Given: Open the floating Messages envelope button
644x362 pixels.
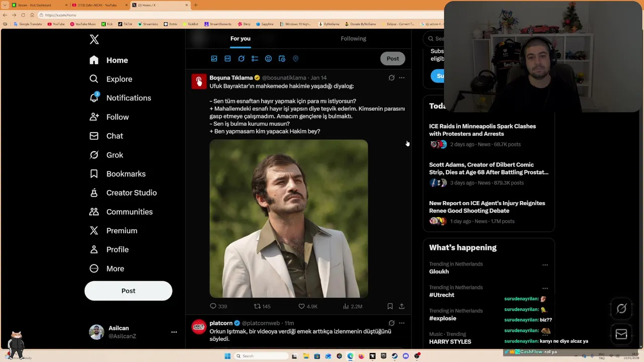Looking at the screenshot, I should click(x=621, y=334).
